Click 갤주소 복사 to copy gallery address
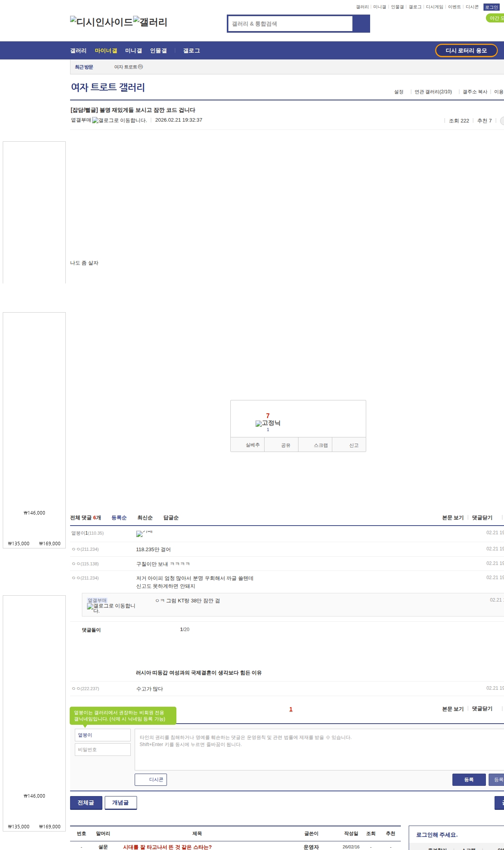Image resolution: width=504 pixels, height=850 pixels. 475,92
